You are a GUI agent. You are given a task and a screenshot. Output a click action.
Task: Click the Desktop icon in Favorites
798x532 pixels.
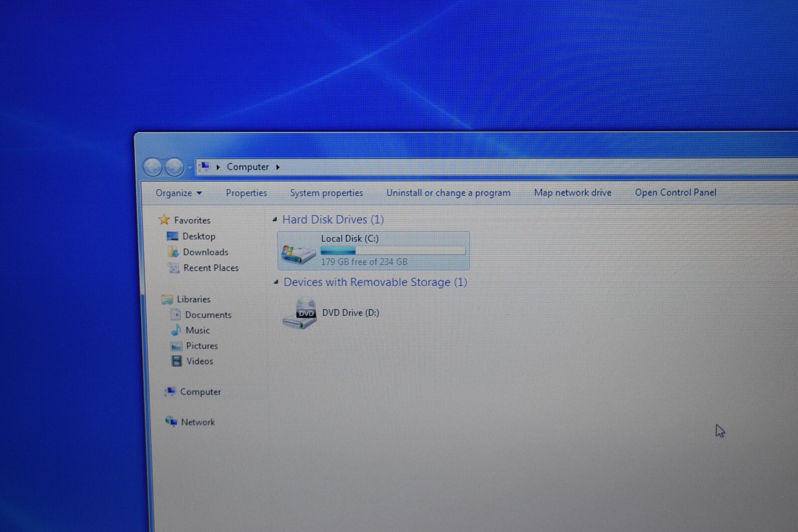173,236
